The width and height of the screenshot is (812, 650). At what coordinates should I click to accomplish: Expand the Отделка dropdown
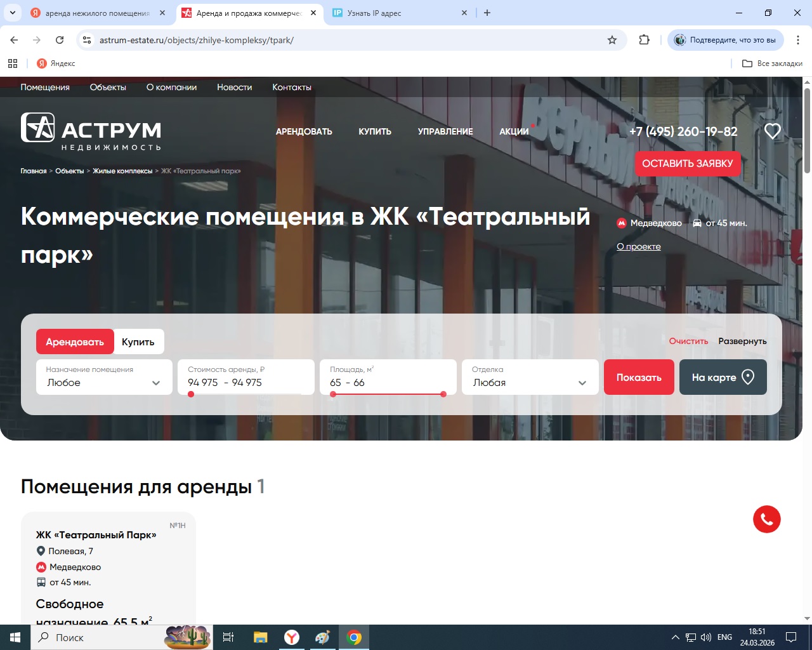[x=530, y=377]
